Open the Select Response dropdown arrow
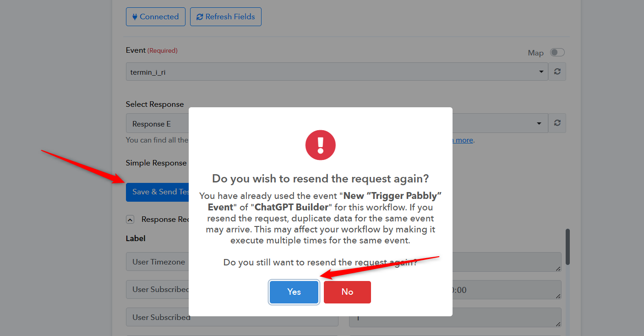Screen dimensions: 644x336 [x=539, y=124]
